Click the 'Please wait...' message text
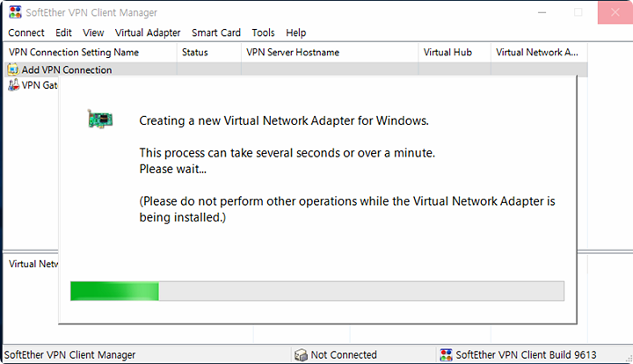 coord(173,169)
